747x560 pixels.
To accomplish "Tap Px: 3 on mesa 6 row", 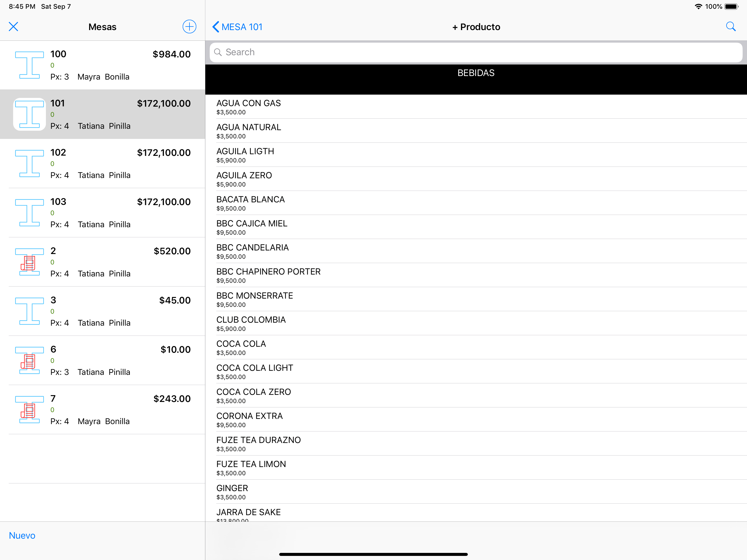I will [59, 372].
